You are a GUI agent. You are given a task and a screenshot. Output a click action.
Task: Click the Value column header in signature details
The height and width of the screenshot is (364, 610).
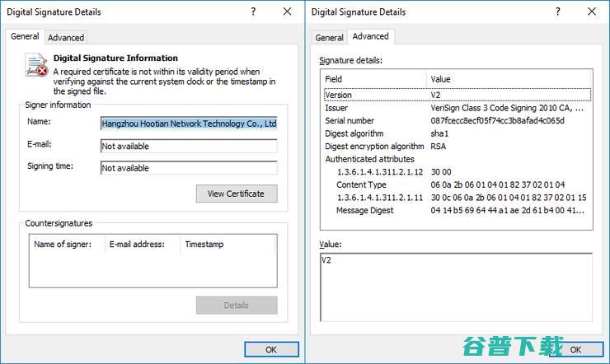(509, 79)
